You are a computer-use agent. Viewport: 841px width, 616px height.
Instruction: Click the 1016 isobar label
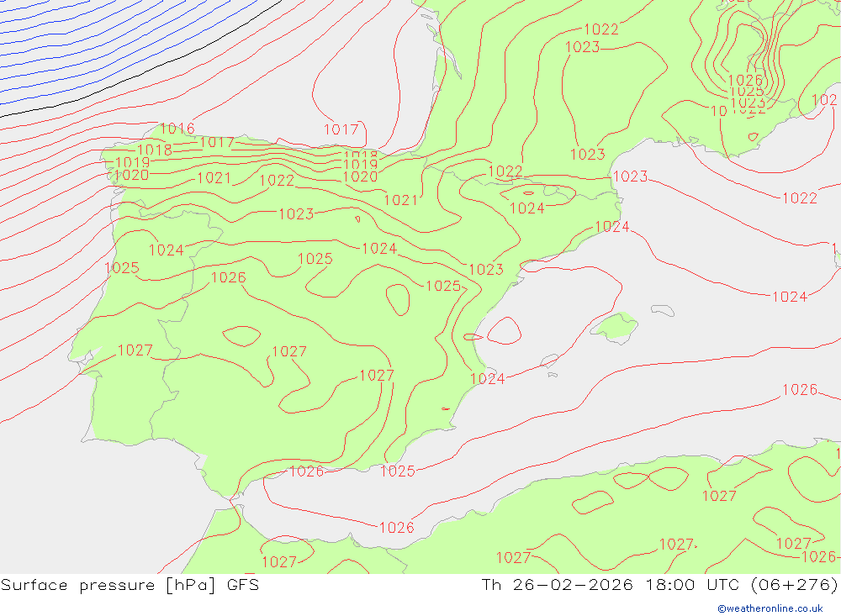(x=177, y=129)
